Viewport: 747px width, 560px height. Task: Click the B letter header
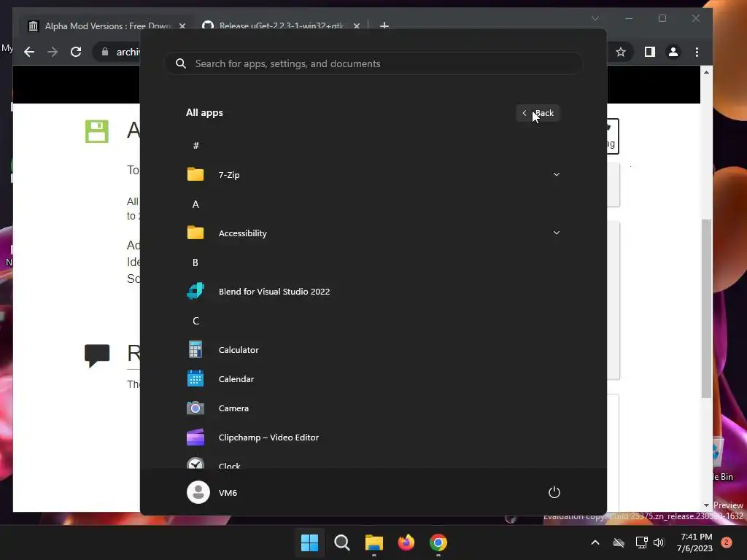[x=196, y=262]
